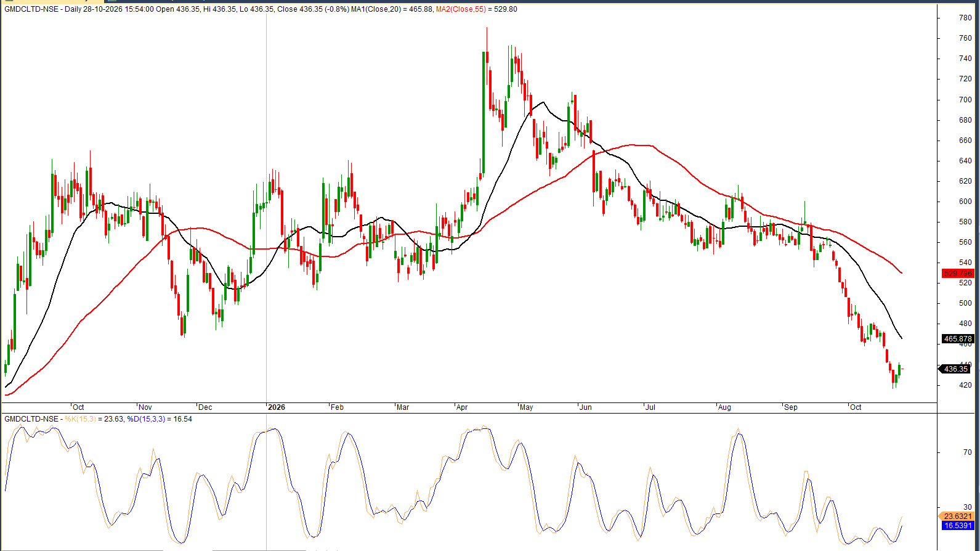Screen dimensions: 980x551
Task: Click the Feb label on time axis
Action: (337, 407)
